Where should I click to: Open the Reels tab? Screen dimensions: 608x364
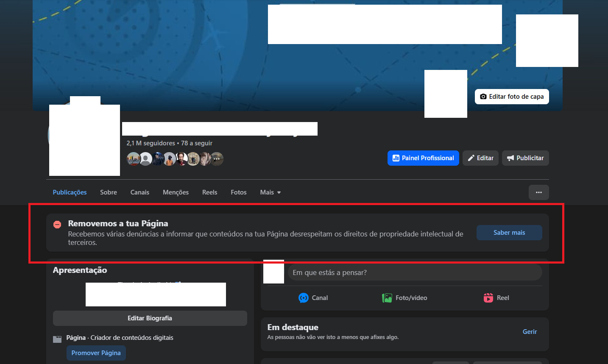click(209, 192)
